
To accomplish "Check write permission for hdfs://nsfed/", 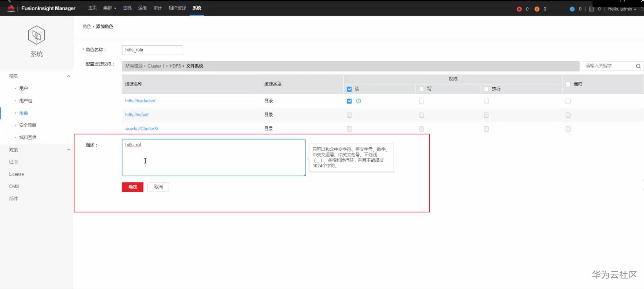I will [x=421, y=115].
